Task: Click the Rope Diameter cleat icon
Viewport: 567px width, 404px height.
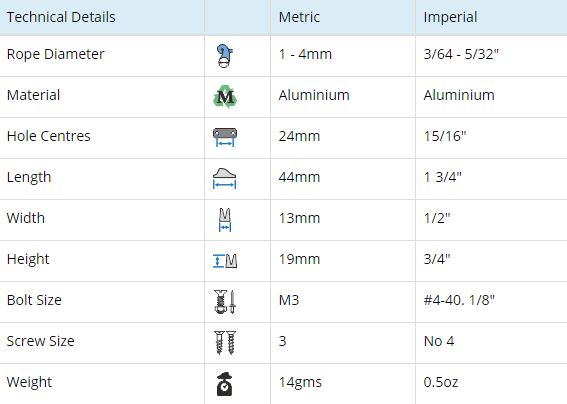Action: 225,56
